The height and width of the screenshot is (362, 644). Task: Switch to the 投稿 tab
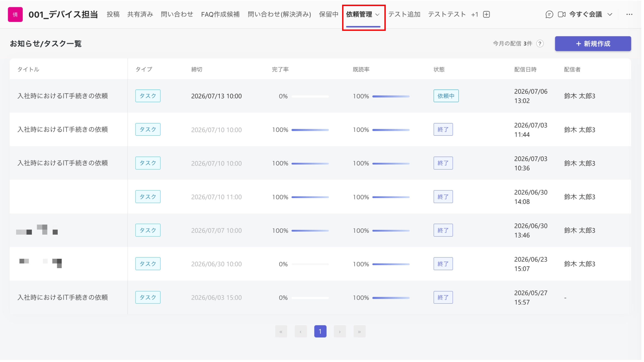113,14
